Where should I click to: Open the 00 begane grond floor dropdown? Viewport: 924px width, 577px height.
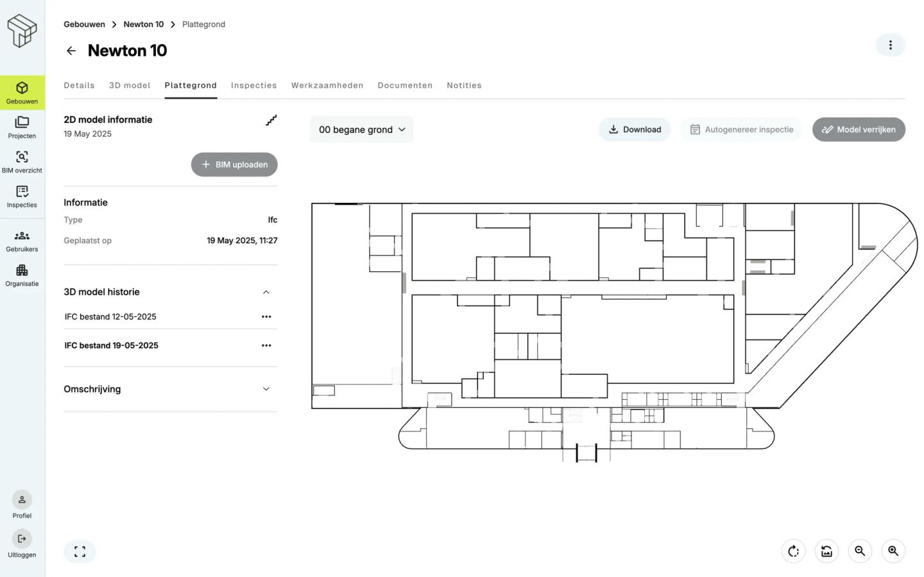(362, 130)
